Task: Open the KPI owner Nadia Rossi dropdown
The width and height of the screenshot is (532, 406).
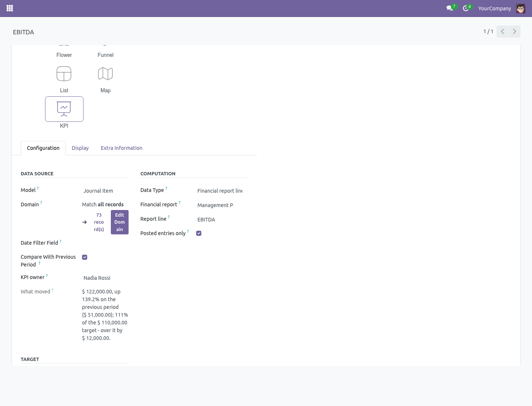Action: click(105, 278)
